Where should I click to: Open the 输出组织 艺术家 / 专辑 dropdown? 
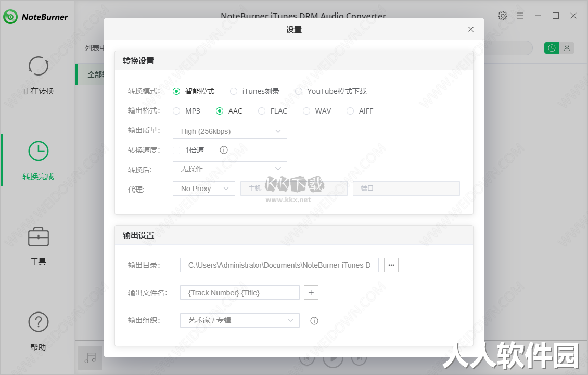tap(240, 320)
